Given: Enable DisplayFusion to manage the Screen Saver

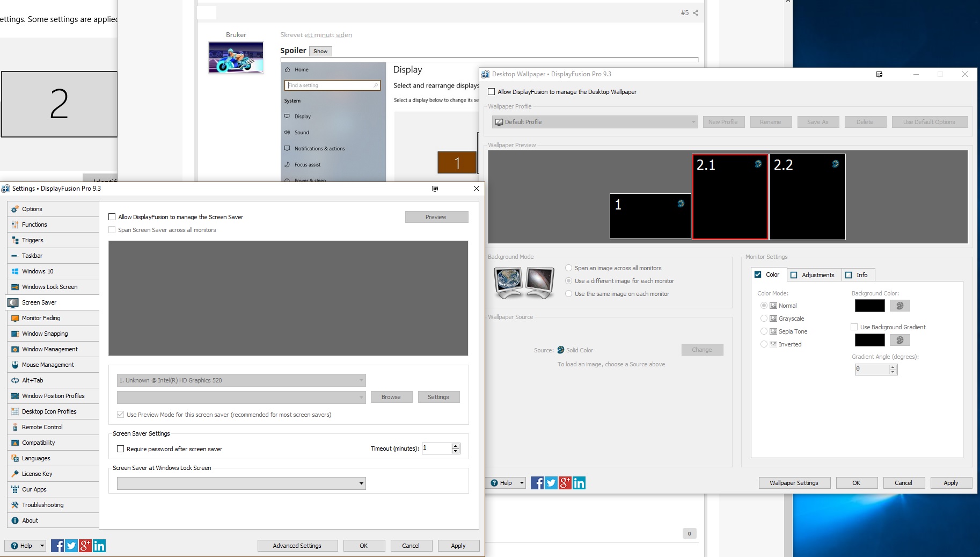Looking at the screenshot, I should 112,217.
